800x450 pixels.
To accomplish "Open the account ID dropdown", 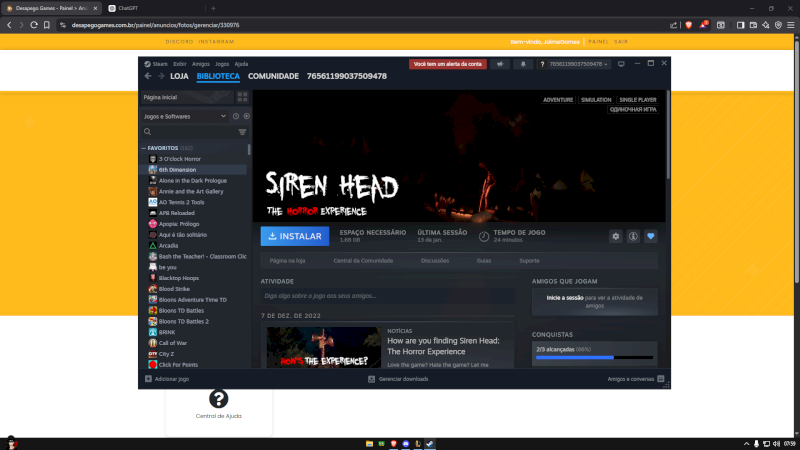I will pos(575,64).
